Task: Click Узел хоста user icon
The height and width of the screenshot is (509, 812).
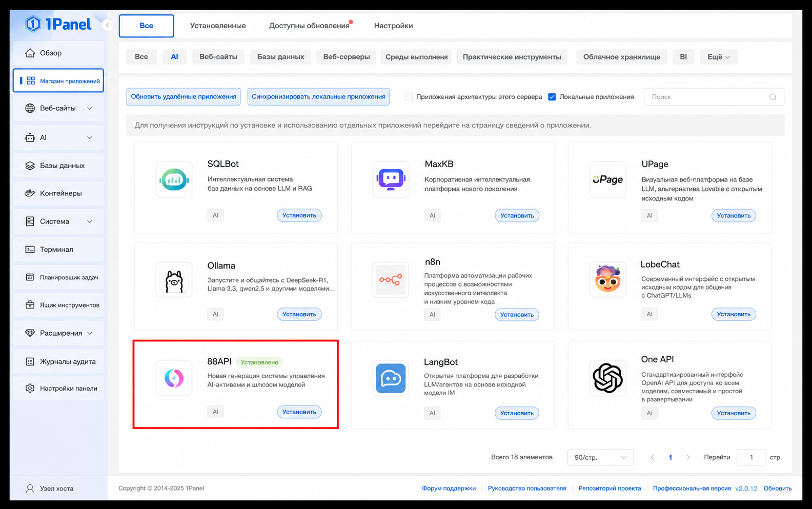Action: click(30, 488)
